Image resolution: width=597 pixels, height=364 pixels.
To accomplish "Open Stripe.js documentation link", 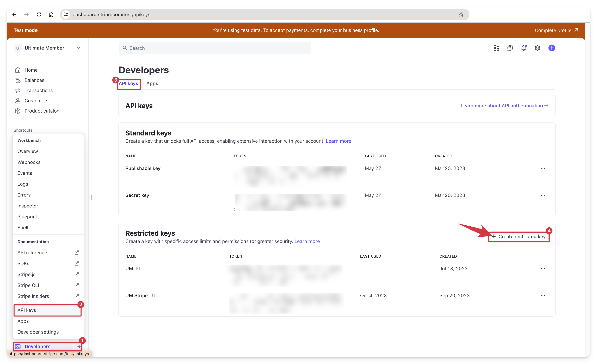I will tap(48, 274).
